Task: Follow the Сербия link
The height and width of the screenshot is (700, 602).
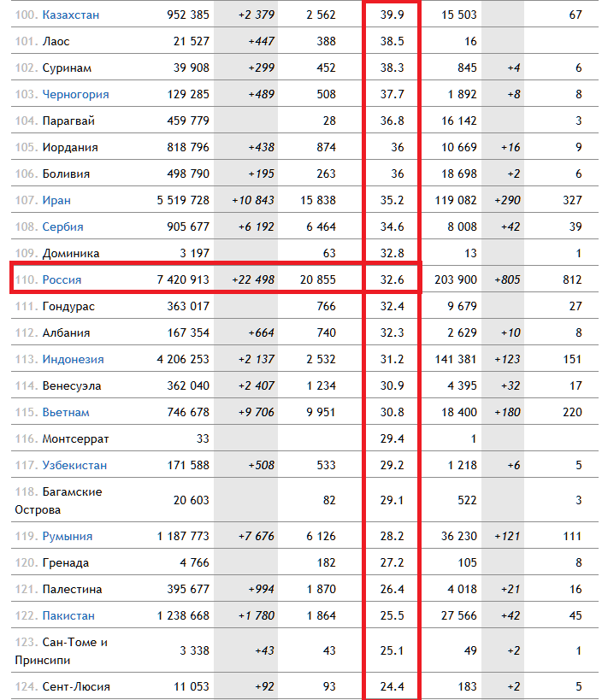Action: (x=62, y=226)
